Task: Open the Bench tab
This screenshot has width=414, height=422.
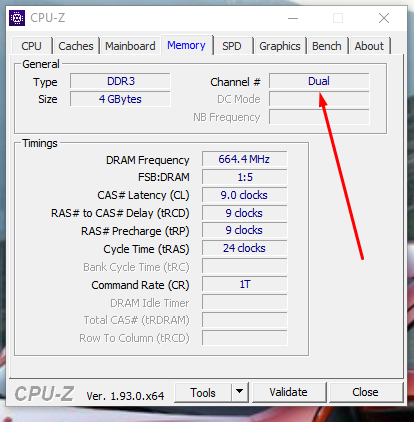Action: tap(327, 46)
